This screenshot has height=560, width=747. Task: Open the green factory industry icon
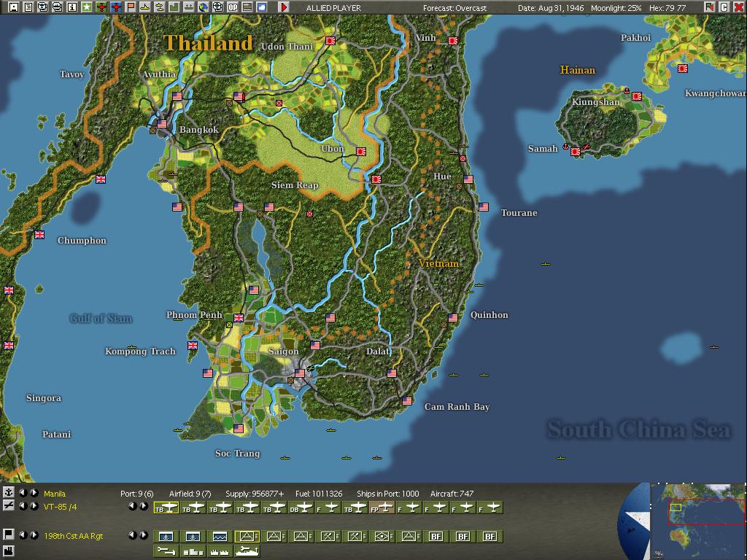click(x=174, y=7)
